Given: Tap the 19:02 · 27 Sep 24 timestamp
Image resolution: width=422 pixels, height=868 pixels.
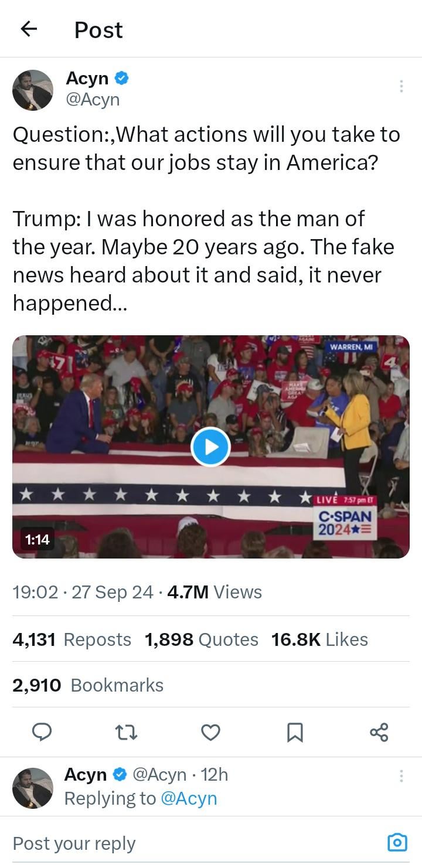Looking at the screenshot, I should tap(83, 592).
